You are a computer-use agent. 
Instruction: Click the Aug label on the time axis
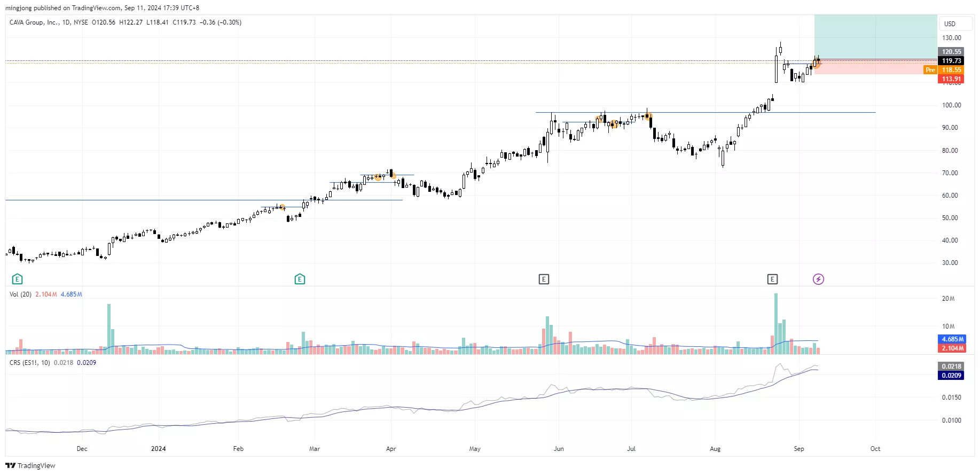(715, 449)
